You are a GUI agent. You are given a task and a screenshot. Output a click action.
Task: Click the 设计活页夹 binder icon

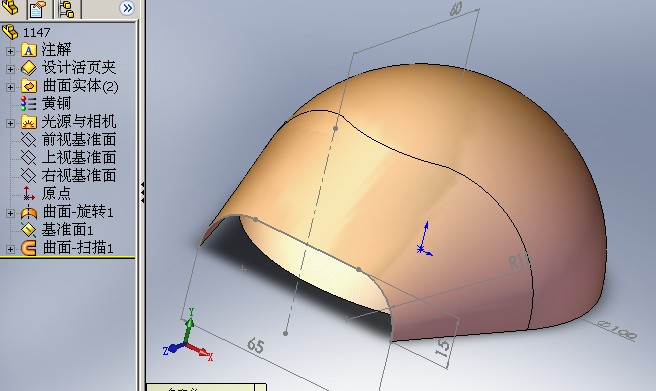pos(28,68)
